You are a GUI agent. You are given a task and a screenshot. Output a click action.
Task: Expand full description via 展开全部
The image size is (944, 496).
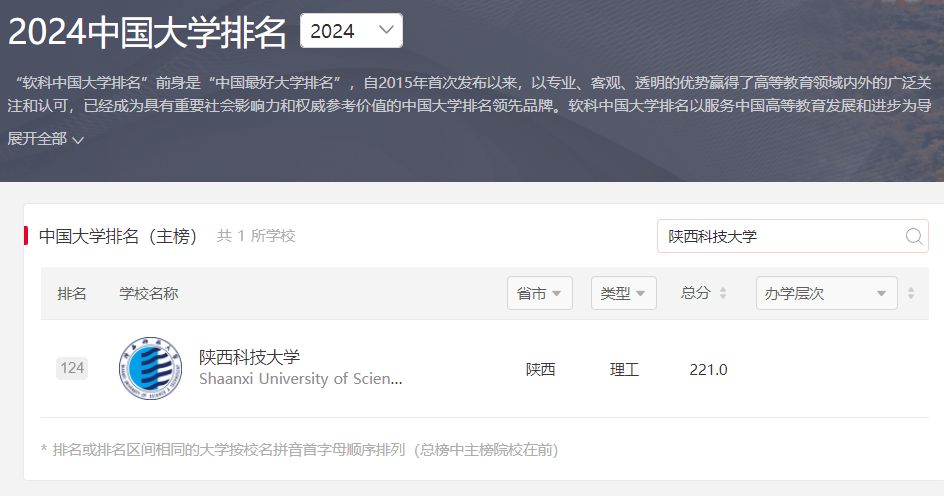coord(45,139)
